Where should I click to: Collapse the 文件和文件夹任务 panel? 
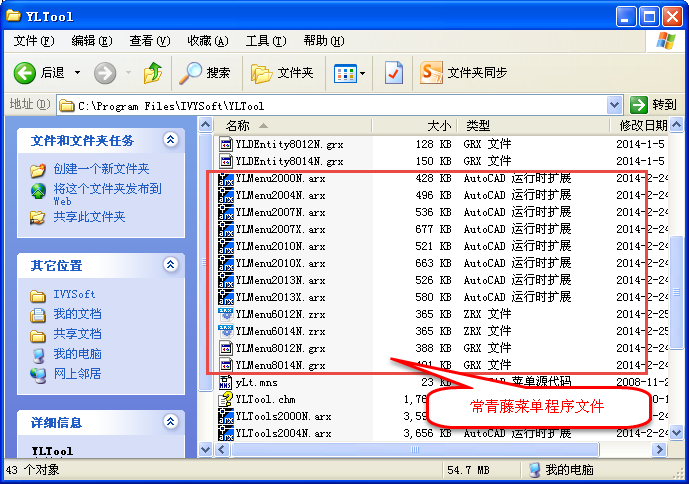[x=170, y=140]
